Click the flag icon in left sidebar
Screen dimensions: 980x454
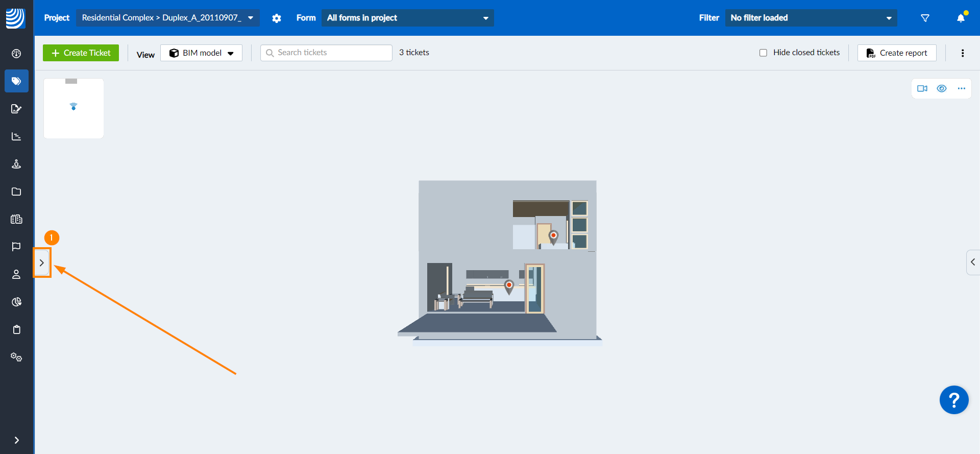[x=16, y=247]
